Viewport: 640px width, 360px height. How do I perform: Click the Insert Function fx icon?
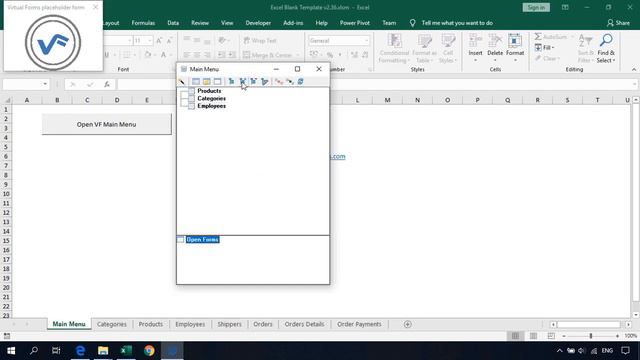click(107, 84)
